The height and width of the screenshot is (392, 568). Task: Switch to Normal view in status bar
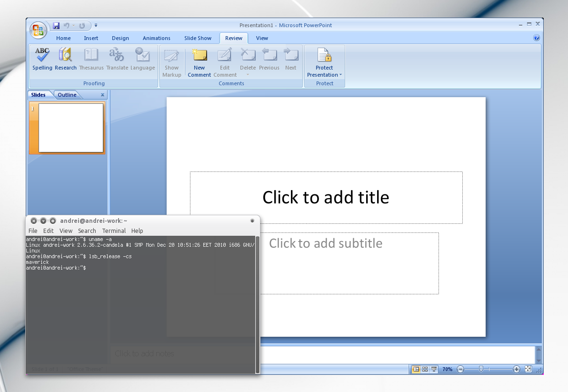416,369
